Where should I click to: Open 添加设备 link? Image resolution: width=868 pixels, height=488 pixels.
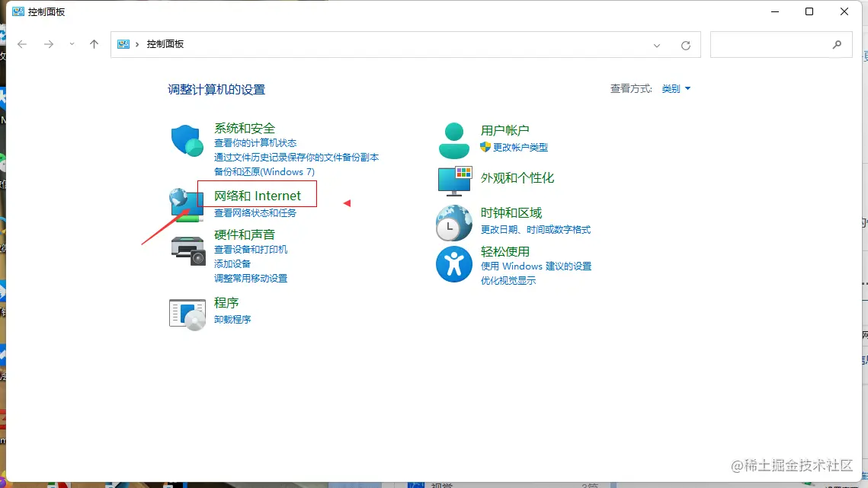point(232,264)
